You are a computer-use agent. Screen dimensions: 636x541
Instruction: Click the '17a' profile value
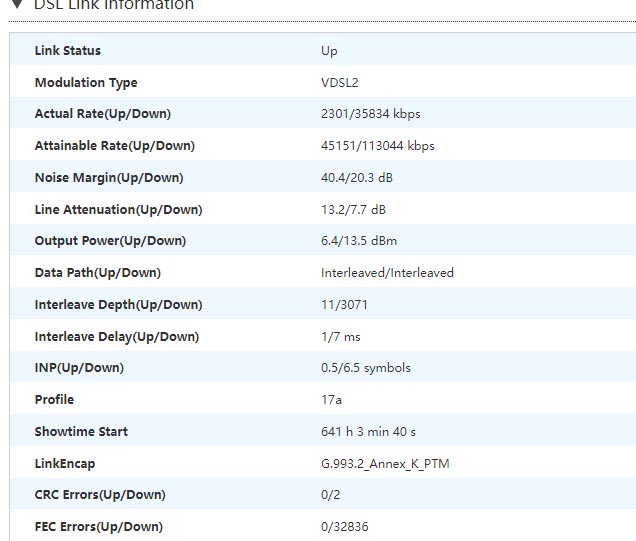point(331,400)
